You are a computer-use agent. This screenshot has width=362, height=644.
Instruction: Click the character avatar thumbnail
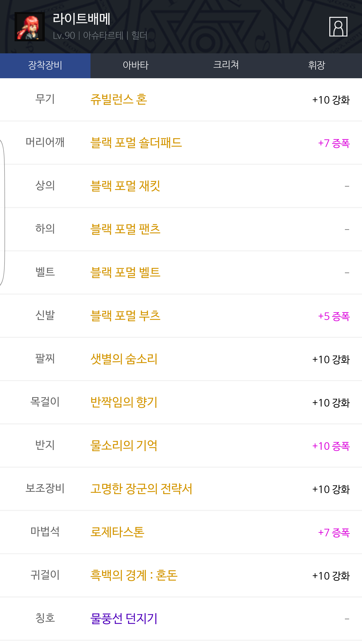click(x=30, y=27)
